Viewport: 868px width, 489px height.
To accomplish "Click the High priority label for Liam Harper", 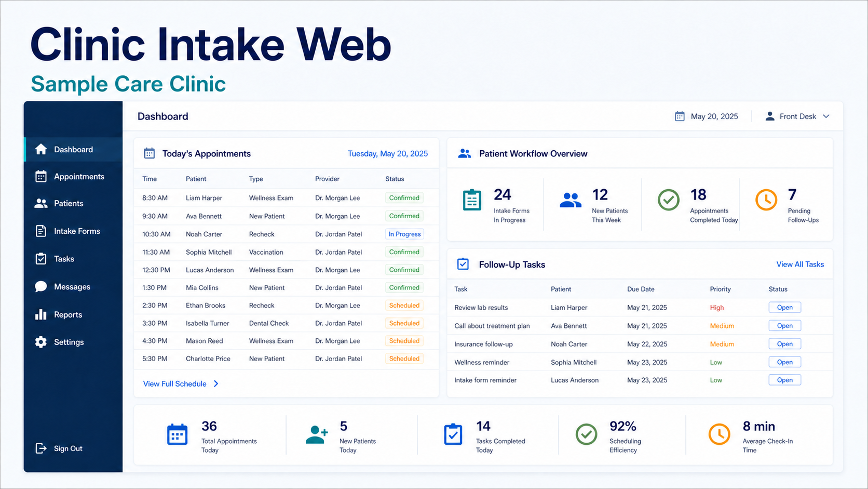I will 717,308.
